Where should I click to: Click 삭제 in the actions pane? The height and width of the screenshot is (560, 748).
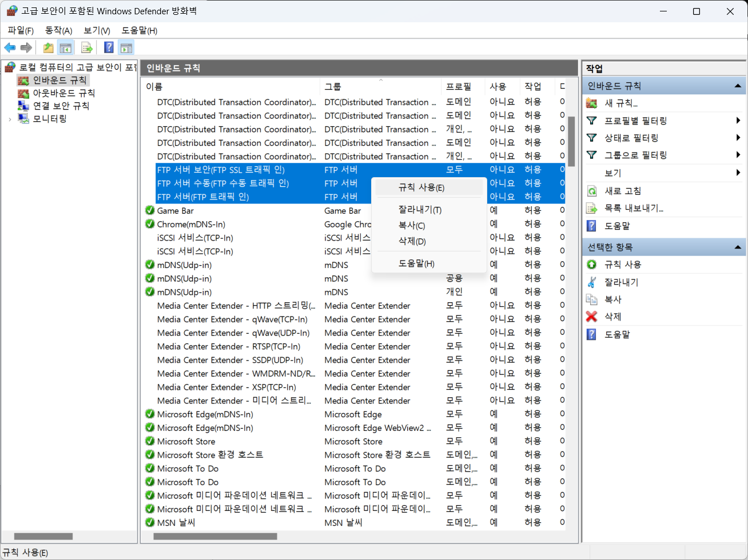tap(612, 316)
